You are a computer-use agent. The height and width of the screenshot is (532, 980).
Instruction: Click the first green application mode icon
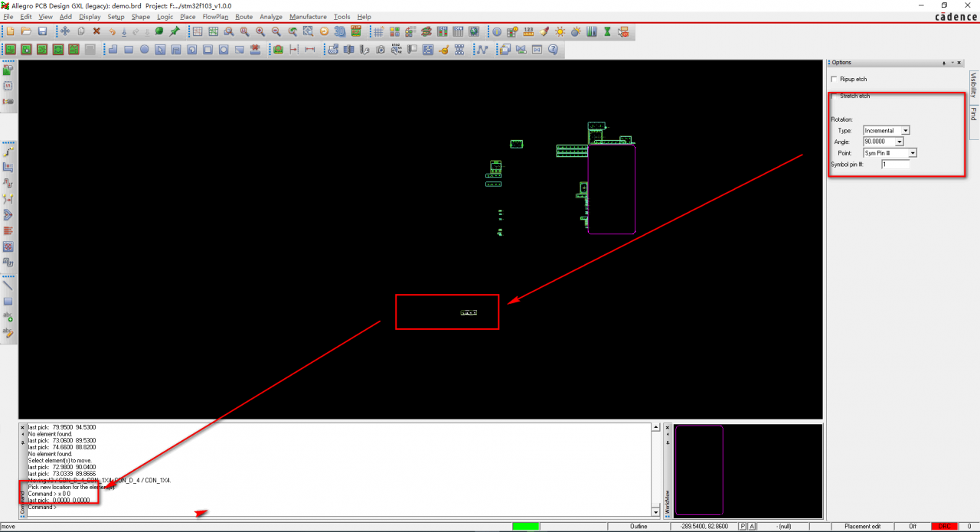(11, 50)
